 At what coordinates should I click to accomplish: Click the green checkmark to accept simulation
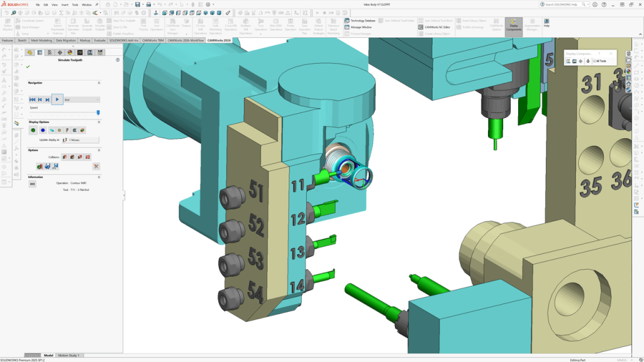pyautogui.click(x=28, y=66)
